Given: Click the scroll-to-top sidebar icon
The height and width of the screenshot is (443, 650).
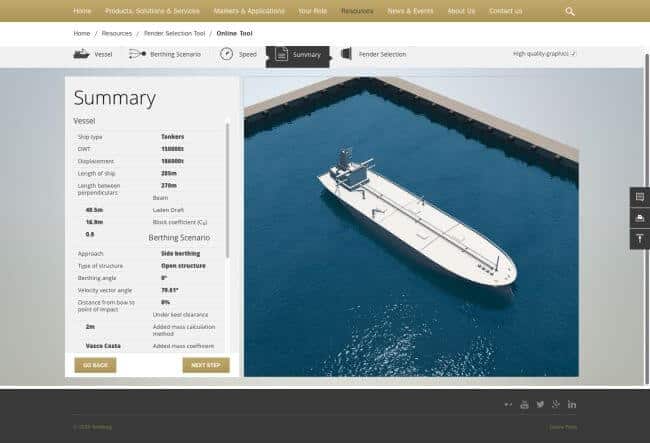Looking at the screenshot, I should click(639, 239).
